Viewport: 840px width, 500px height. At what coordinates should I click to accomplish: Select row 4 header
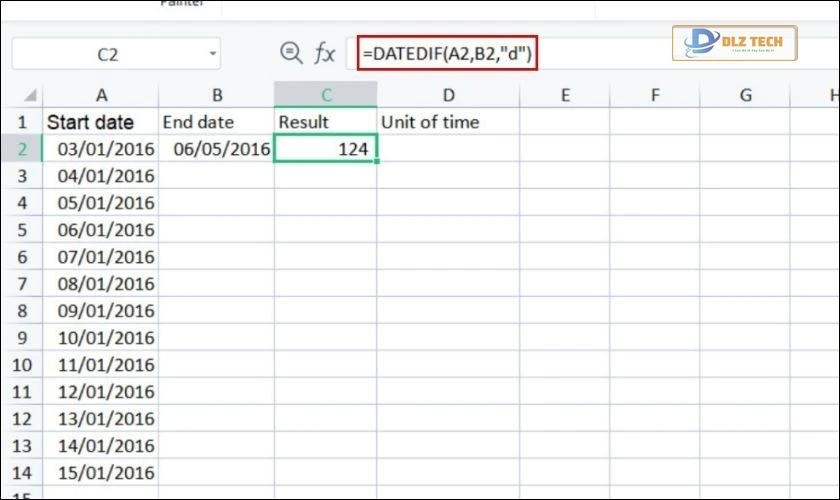point(22,203)
